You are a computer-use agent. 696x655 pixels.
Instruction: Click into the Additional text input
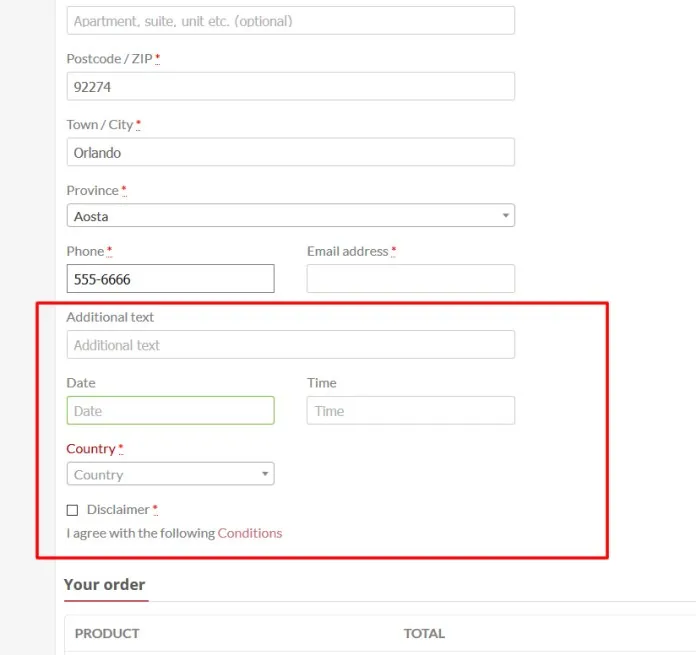(290, 345)
